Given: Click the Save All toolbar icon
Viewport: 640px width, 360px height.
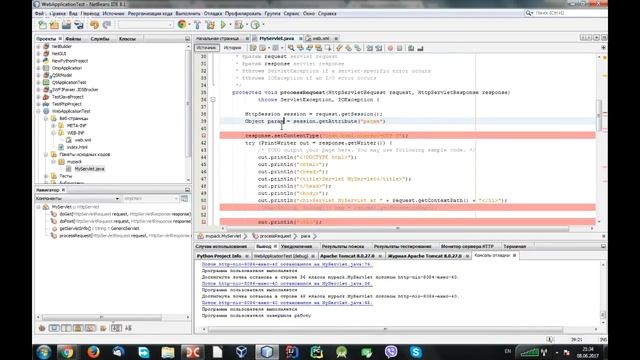Looking at the screenshot, I should tap(79, 25).
